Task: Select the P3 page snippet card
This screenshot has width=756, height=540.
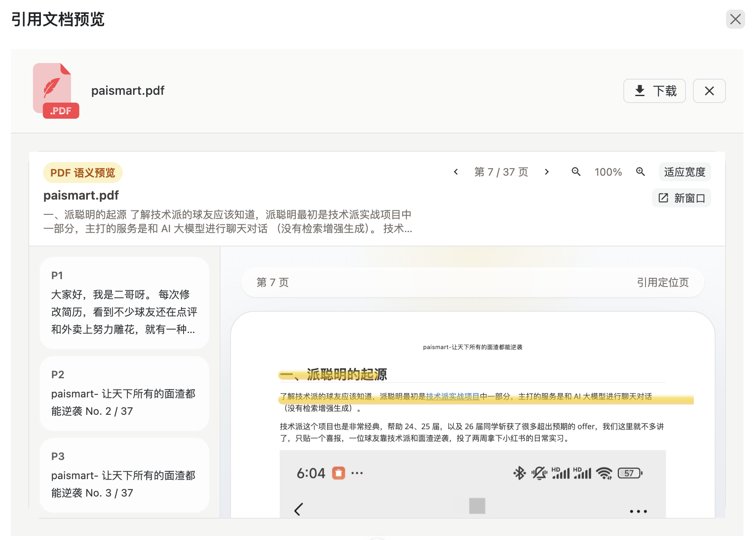Action: point(124,475)
